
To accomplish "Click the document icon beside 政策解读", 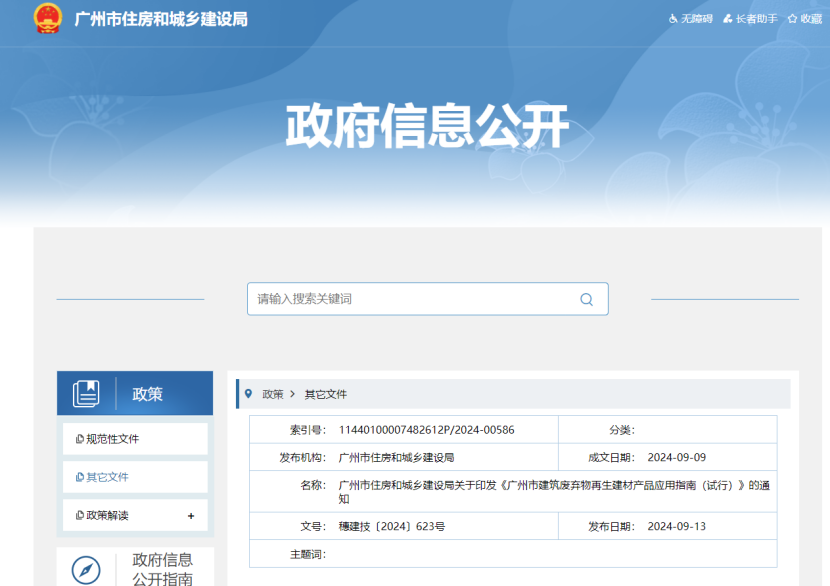I will coord(79,515).
